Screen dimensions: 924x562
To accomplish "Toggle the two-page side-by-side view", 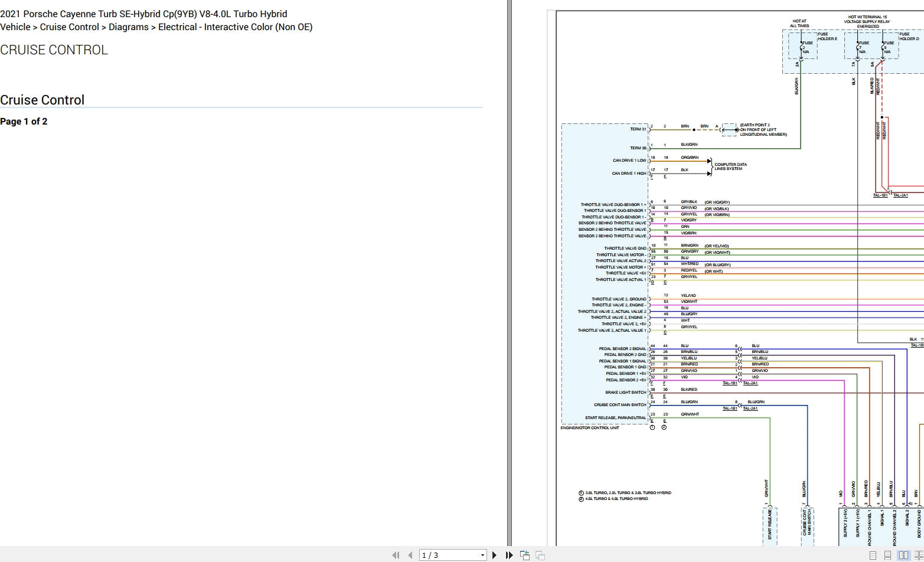I will click(903, 555).
